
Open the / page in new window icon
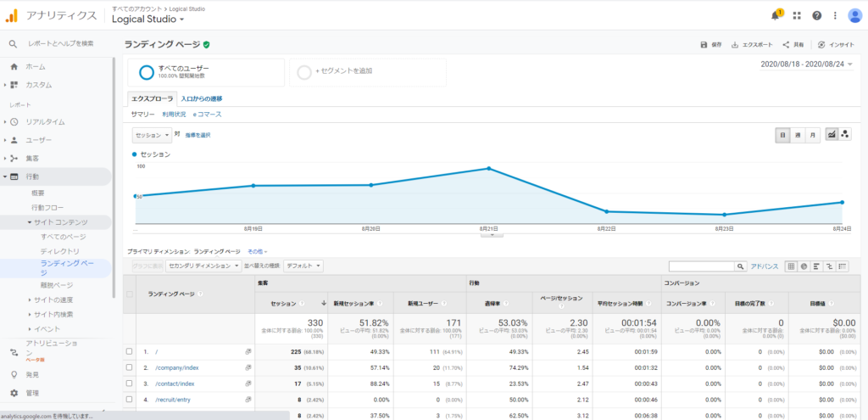tap(248, 351)
